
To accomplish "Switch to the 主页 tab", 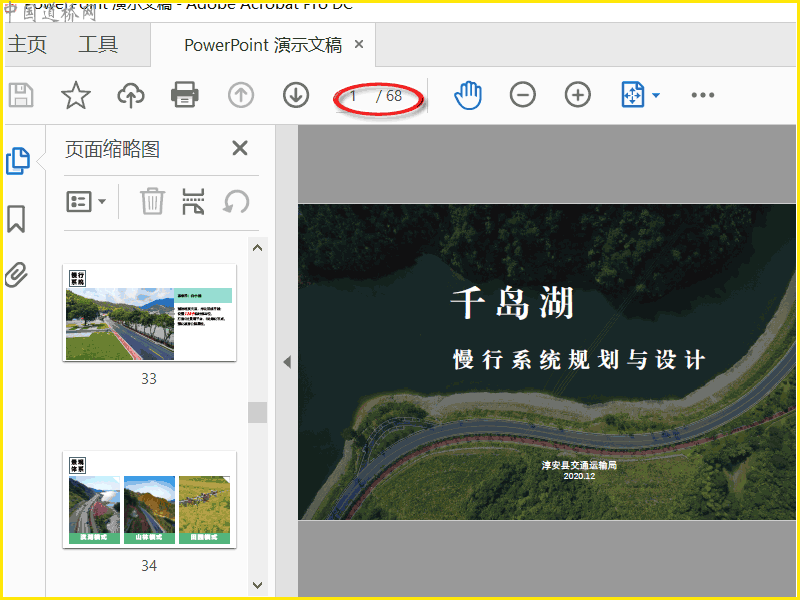I will pyautogui.click(x=28, y=45).
